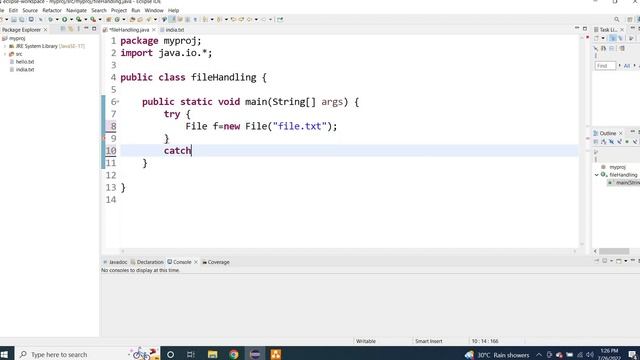The height and width of the screenshot is (360, 640).
Task: Select the Package Explorer tab
Action: (21, 30)
